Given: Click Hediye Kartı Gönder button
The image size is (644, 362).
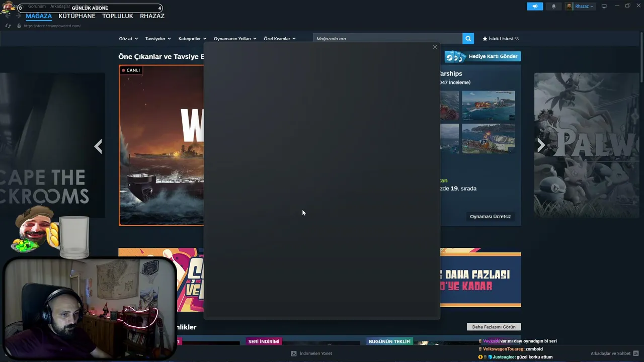Looking at the screenshot, I should tap(482, 56).
